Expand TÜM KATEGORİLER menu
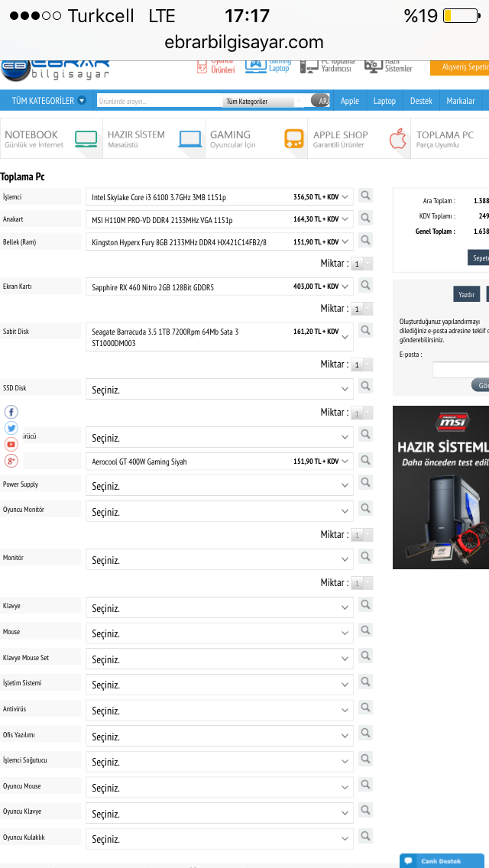The image size is (489, 868). [x=49, y=101]
